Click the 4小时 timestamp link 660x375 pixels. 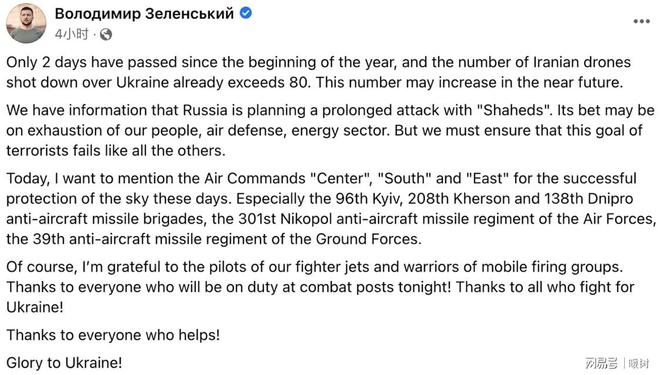[x=72, y=34]
